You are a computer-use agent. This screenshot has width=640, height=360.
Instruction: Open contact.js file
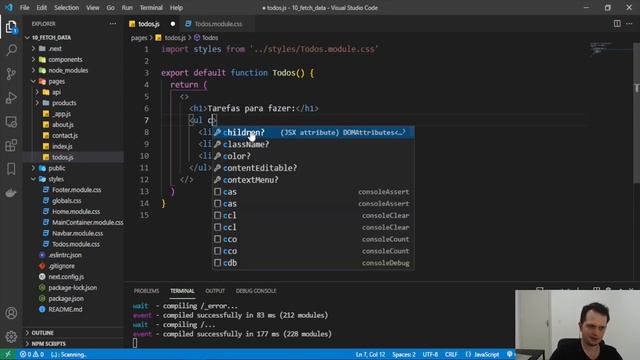point(73,136)
